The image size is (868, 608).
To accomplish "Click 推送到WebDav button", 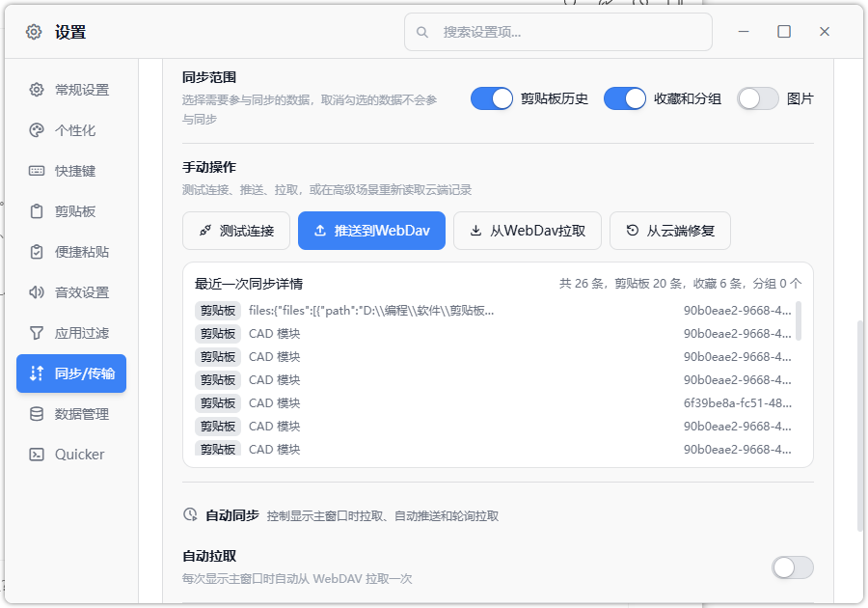I will click(371, 231).
